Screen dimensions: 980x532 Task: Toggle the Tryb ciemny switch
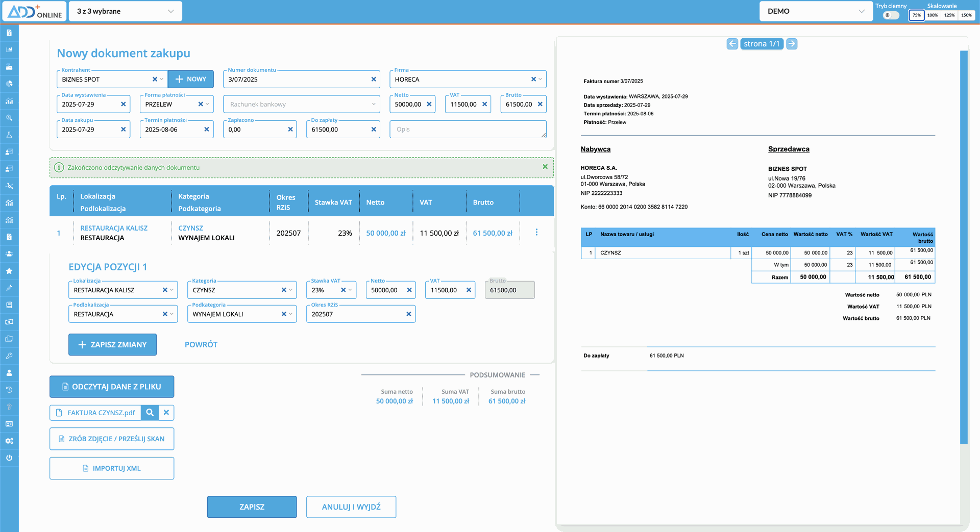891,15
